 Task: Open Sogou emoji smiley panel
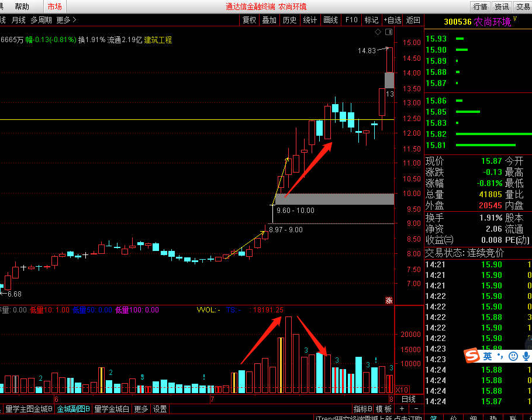pos(513,356)
